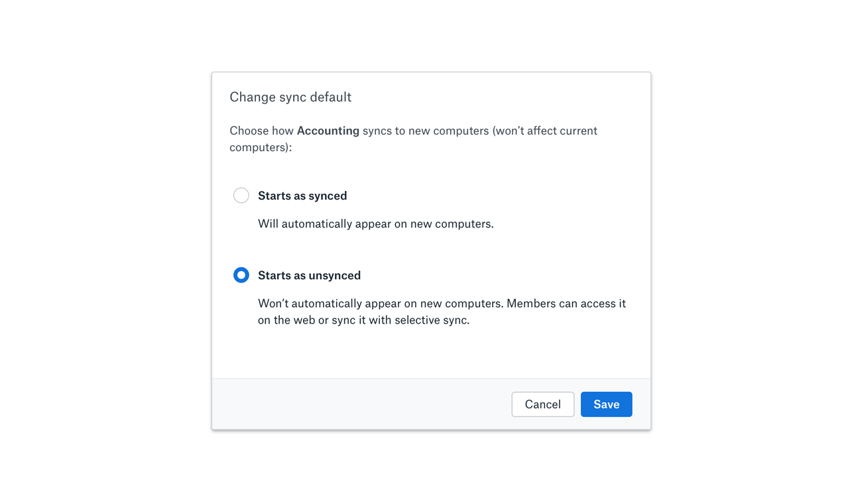Select the "Starts as unsynced" radio button
This screenshot has width=862, height=504.
[x=241, y=275]
